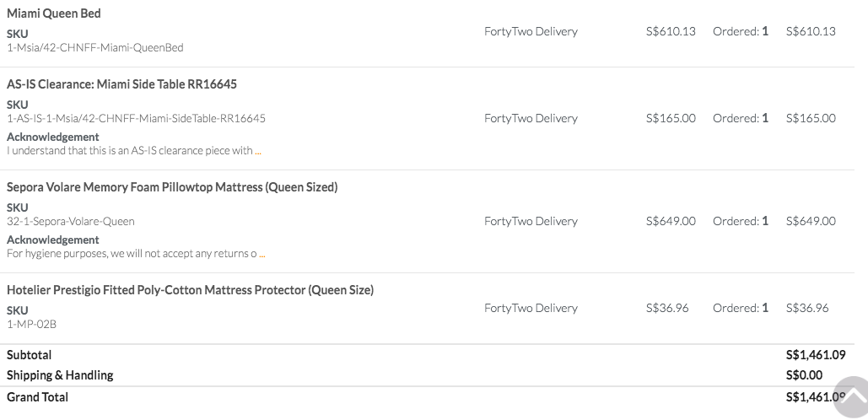
Task: Open Sepora Volare Memory Foam Mattress title
Action: point(172,187)
